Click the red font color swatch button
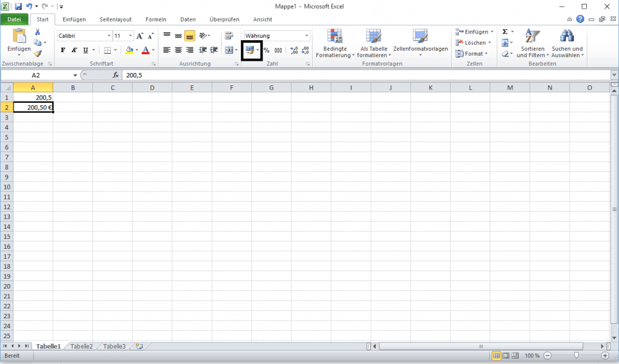 tap(145, 50)
